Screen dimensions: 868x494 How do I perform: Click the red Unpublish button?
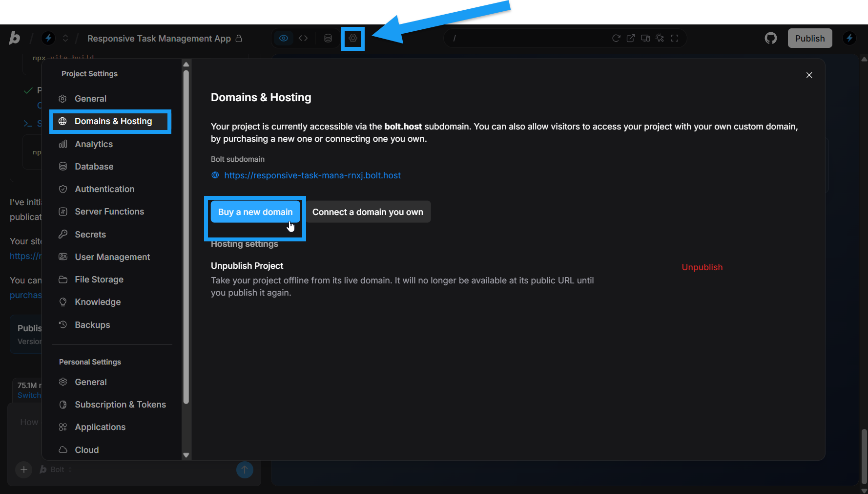tap(702, 267)
